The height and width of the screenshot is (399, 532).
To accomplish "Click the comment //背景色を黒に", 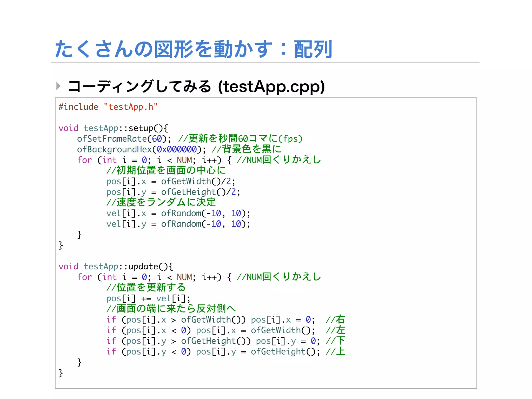I will click(247, 149).
